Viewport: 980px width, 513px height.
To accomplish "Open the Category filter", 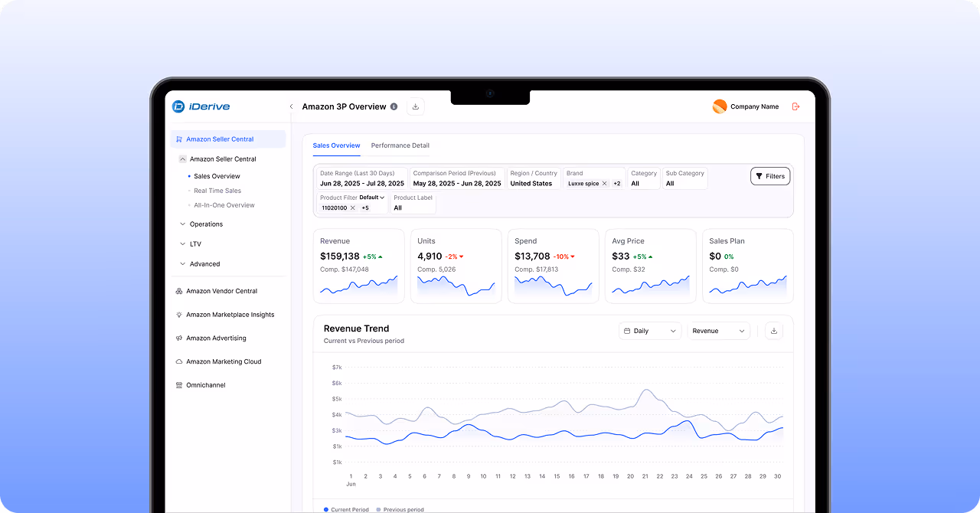I will pyautogui.click(x=644, y=178).
